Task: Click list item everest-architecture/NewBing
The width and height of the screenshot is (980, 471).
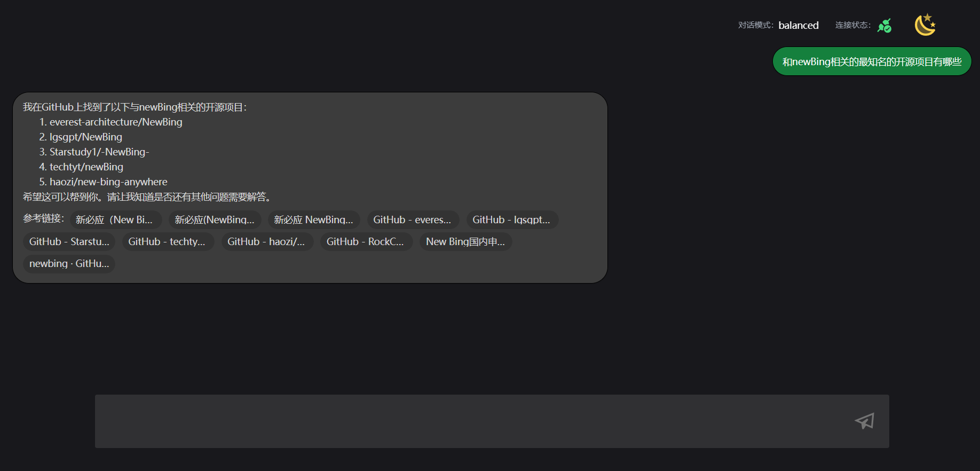Action: pos(116,122)
